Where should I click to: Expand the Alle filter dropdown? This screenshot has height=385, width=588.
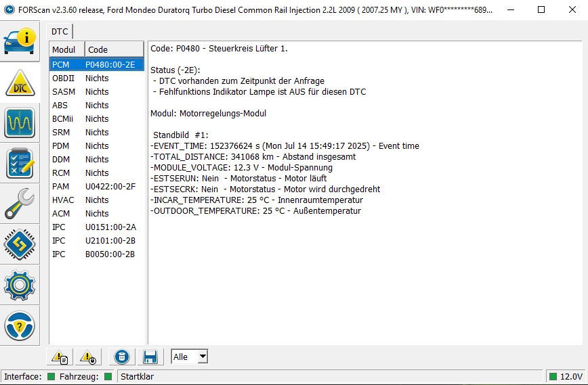[x=202, y=357]
